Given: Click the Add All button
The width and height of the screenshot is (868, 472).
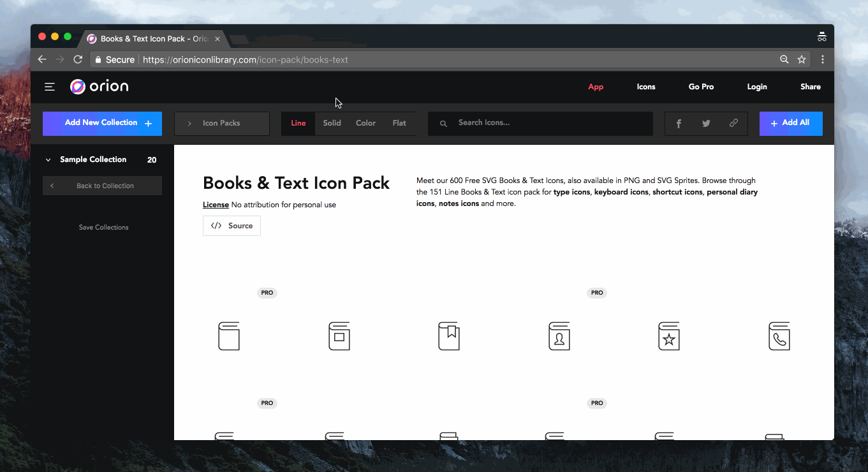Looking at the screenshot, I should 791,123.
